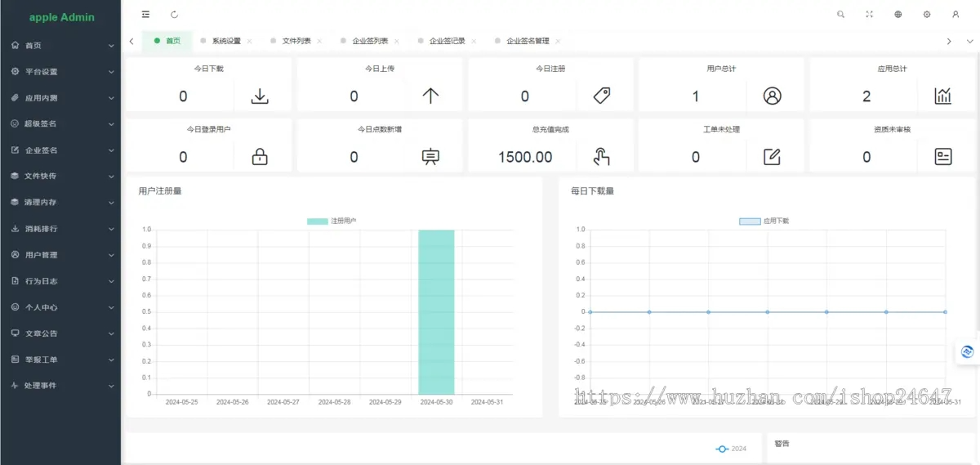The image size is (980, 465).
Task: Click the floating widget icon at right edge
Action: 968,352
